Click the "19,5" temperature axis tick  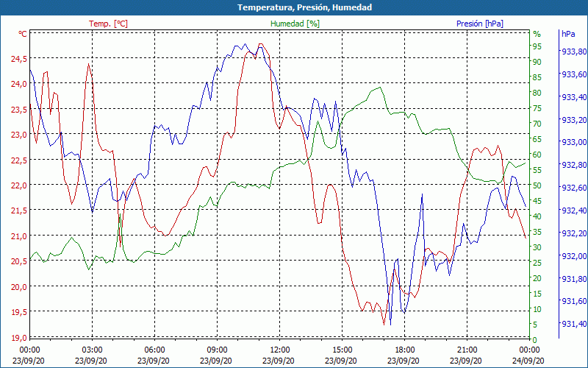pos(19,312)
